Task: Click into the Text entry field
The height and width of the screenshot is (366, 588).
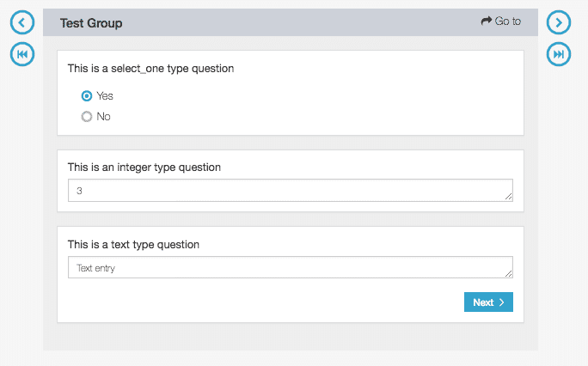Action: coord(291,267)
